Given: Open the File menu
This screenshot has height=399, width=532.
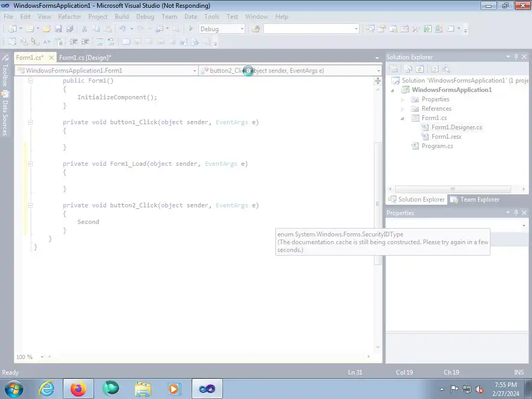Looking at the screenshot, I should click(8, 16).
